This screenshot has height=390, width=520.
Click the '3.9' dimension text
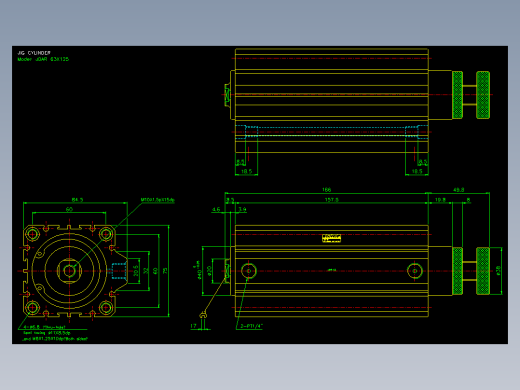click(242, 210)
